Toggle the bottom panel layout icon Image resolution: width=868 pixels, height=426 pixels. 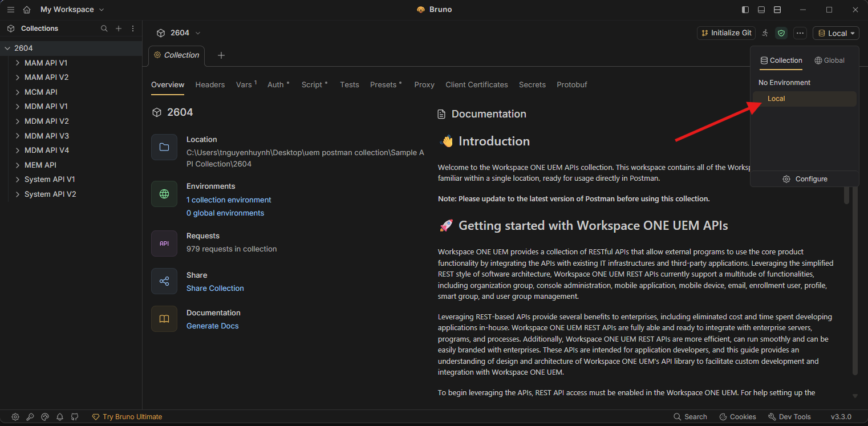761,10
